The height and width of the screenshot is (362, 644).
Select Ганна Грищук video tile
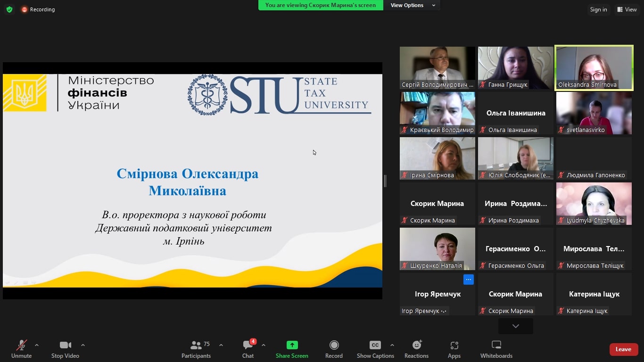(x=516, y=68)
